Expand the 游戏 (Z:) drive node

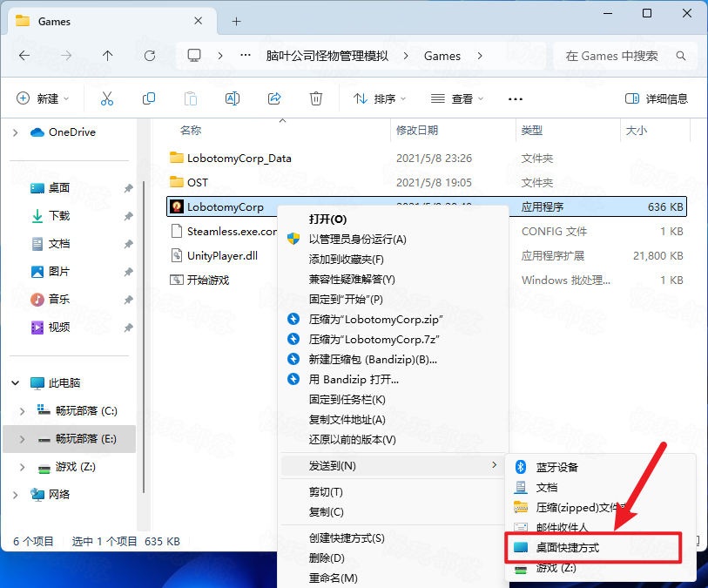(22, 467)
